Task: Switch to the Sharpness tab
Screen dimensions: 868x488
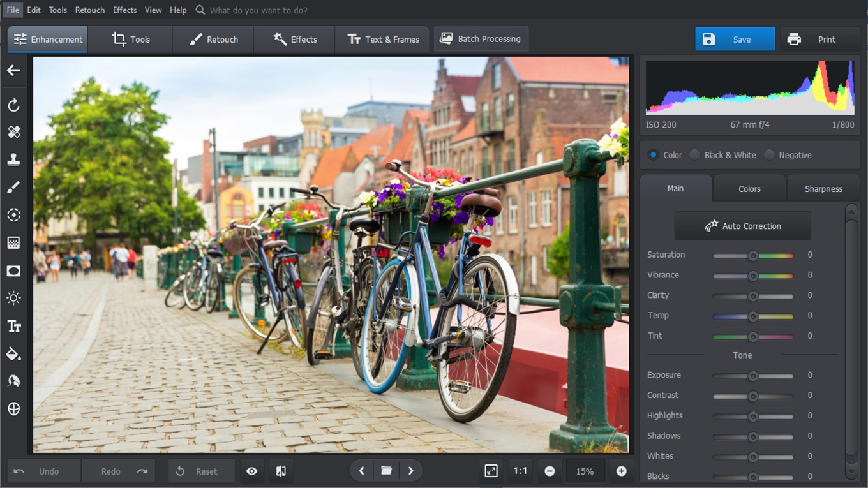Action: 823,189
